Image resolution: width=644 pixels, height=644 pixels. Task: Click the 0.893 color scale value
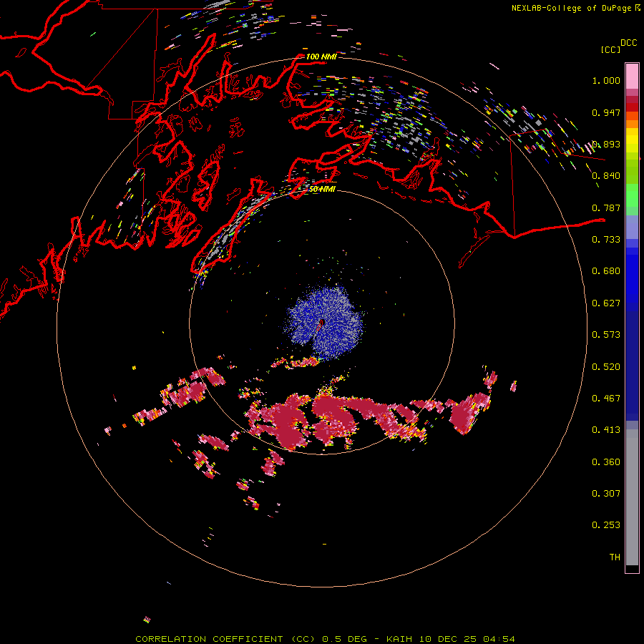(x=606, y=144)
